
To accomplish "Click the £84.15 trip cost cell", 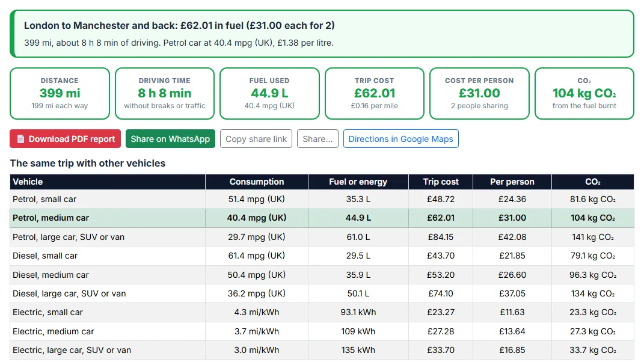I will (441, 237).
